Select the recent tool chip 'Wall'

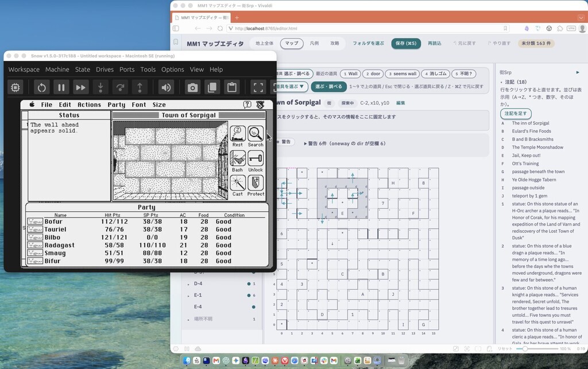[351, 74]
